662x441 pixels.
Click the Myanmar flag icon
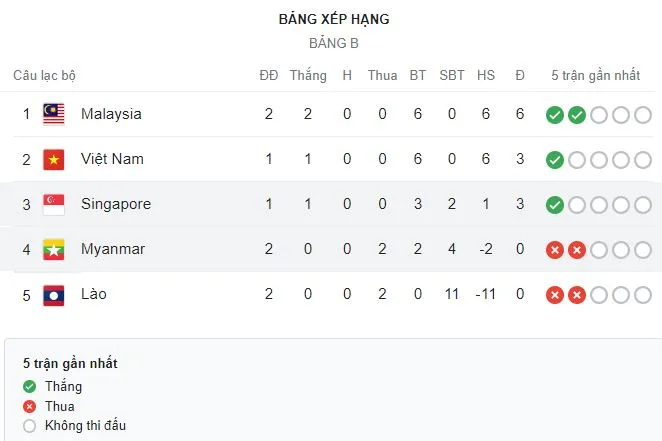(x=54, y=249)
